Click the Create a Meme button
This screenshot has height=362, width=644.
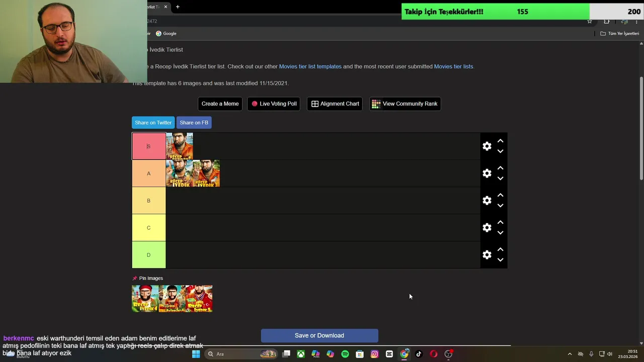tap(220, 104)
